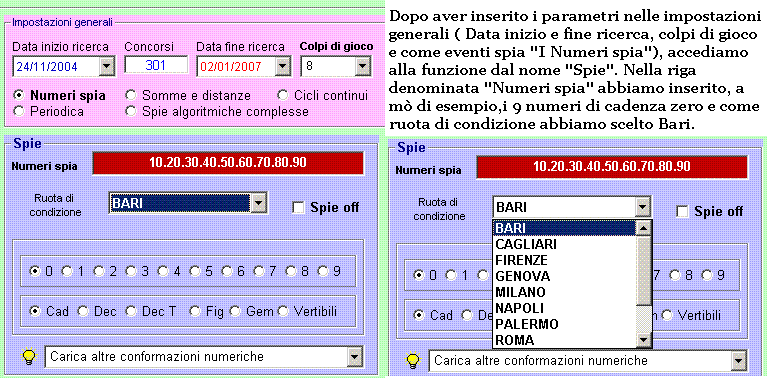Select digit 0 radio in right panel
The width and height of the screenshot is (774, 378).
419,275
